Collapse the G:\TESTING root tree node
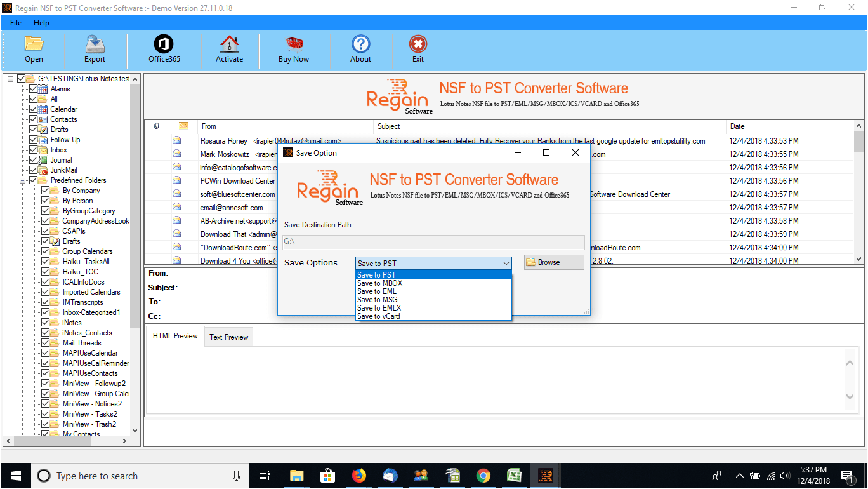Viewport: 868px width, 489px height. tap(11, 79)
